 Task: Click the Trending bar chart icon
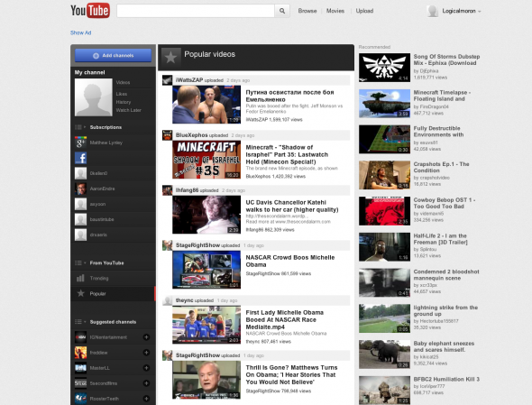[80, 279]
